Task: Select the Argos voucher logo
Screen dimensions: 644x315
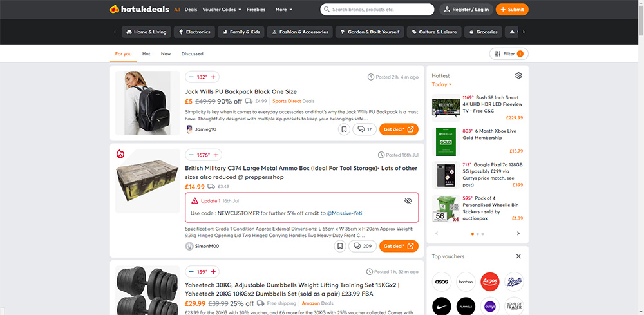Action: 490,282
